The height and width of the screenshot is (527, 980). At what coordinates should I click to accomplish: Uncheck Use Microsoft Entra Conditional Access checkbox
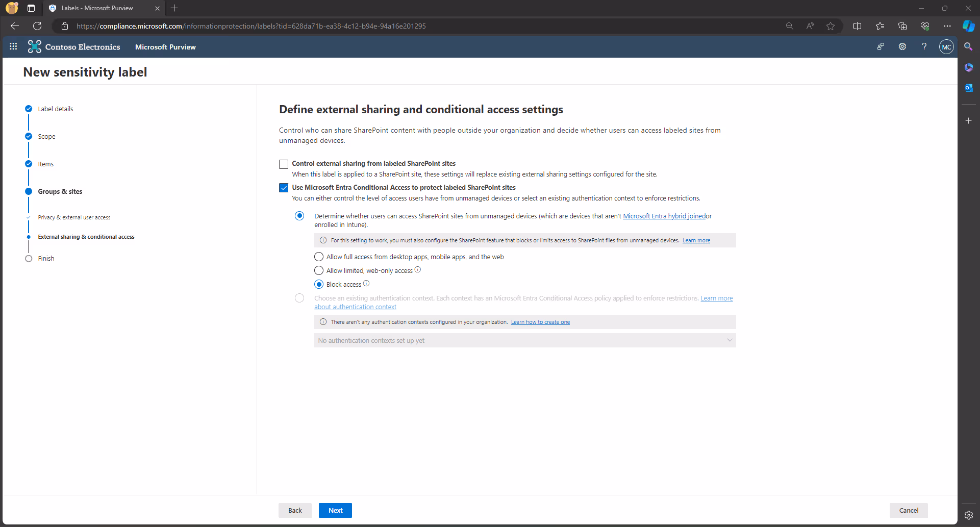coord(284,188)
